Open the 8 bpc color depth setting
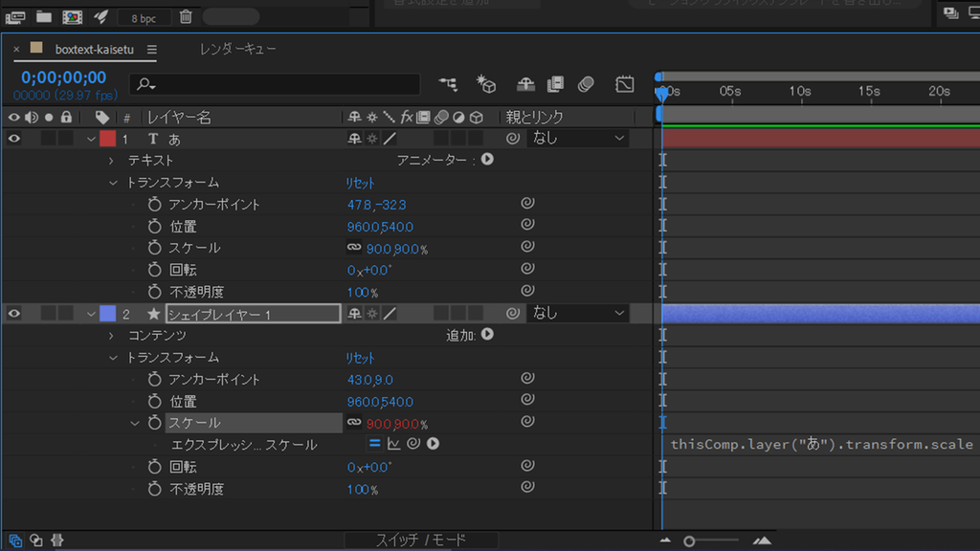 tap(144, 18)
